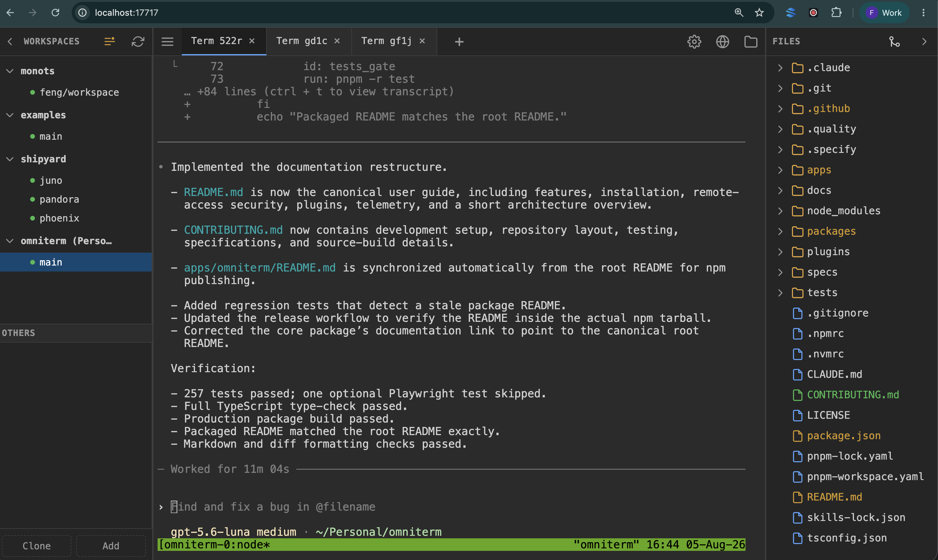Select the pandora workspace
Image resolution: width=938 pixels, height=560 pixels.
[76, 199]
